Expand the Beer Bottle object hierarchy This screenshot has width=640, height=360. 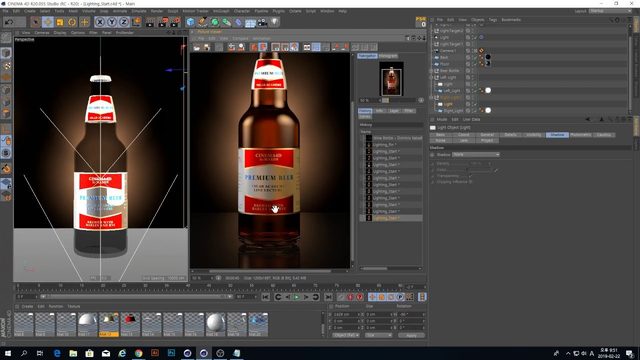click(431, 71)
